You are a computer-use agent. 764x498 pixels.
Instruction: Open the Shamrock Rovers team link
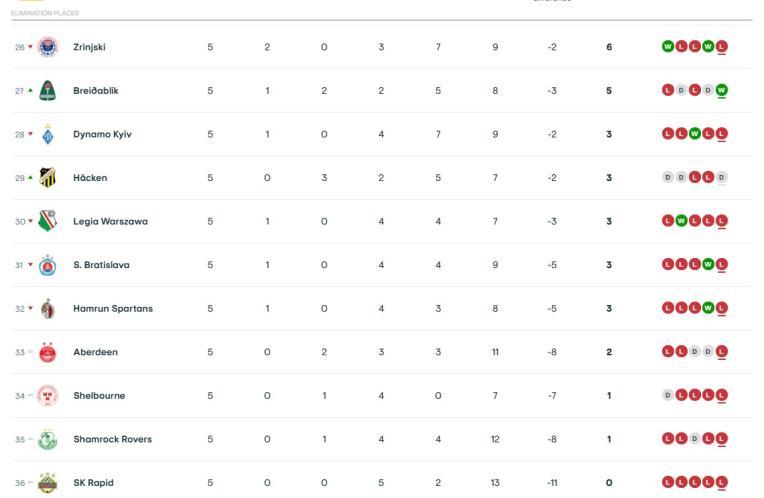(x=112, y=439)
